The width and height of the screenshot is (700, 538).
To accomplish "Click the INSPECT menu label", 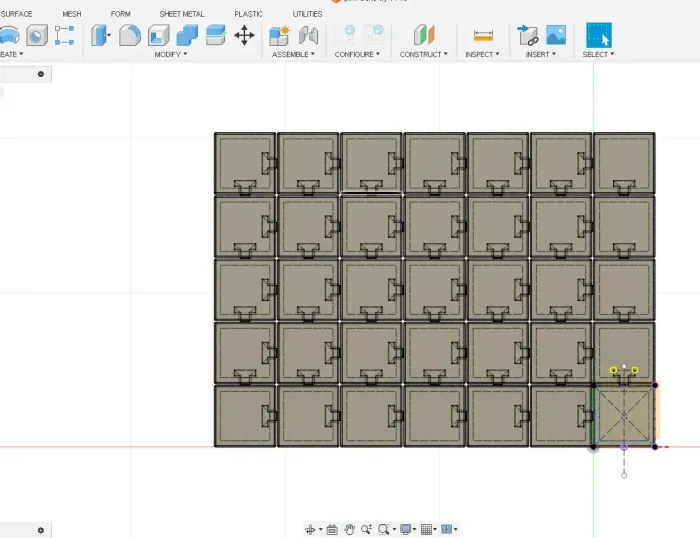I will coord(481,54).
